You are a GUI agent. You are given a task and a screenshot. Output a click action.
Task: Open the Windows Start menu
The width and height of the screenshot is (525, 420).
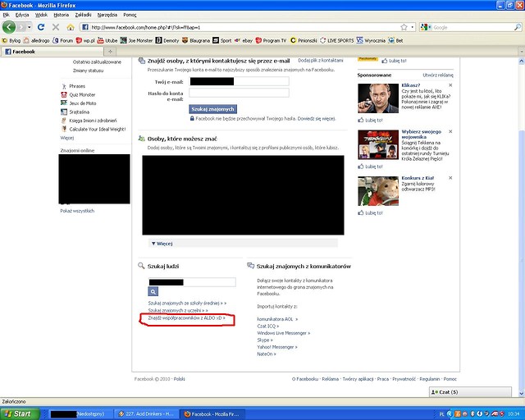pyautogui.click(x=20, y=413)
